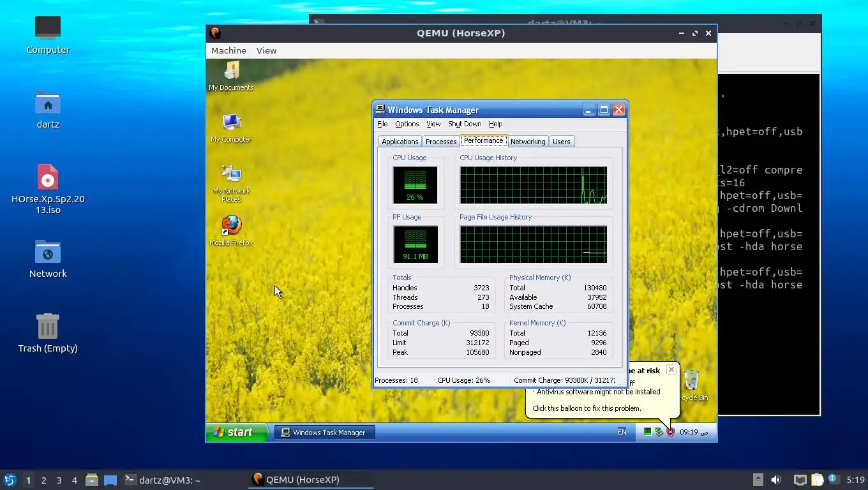Click Physical Memory Total value 130480
This screenshot has height=490, width=868.
click(595, 288)
